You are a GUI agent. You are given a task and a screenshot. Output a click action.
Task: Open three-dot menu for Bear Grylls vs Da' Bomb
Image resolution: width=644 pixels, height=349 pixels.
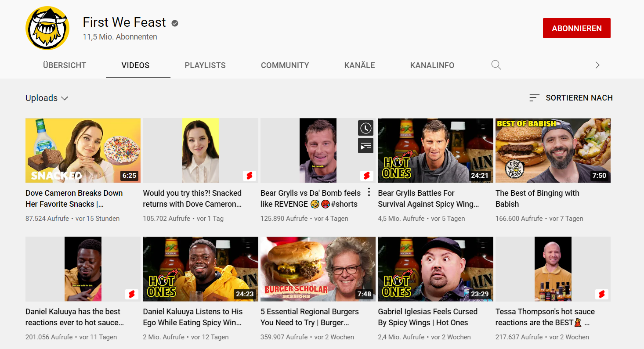pyautogui.click(x=369, y=192)
